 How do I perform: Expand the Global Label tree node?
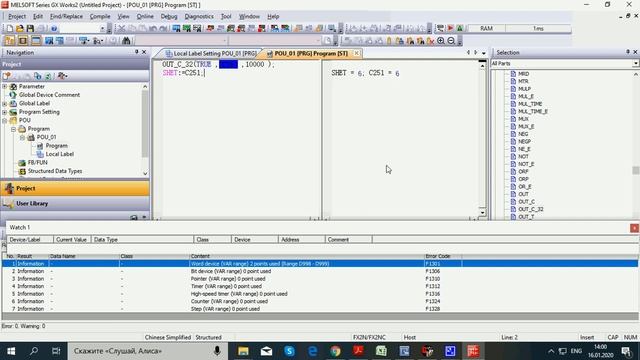pyautogui.click(x=4, y=104)
